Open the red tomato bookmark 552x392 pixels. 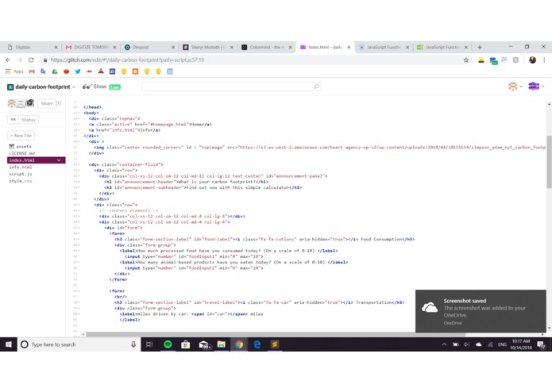pyautogui.click(x=66, y=71)
